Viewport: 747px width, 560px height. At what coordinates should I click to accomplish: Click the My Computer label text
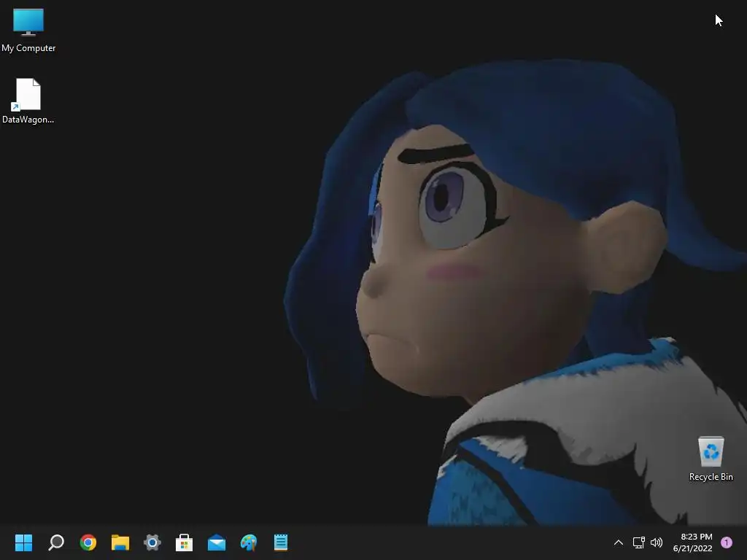pos(28,48)
